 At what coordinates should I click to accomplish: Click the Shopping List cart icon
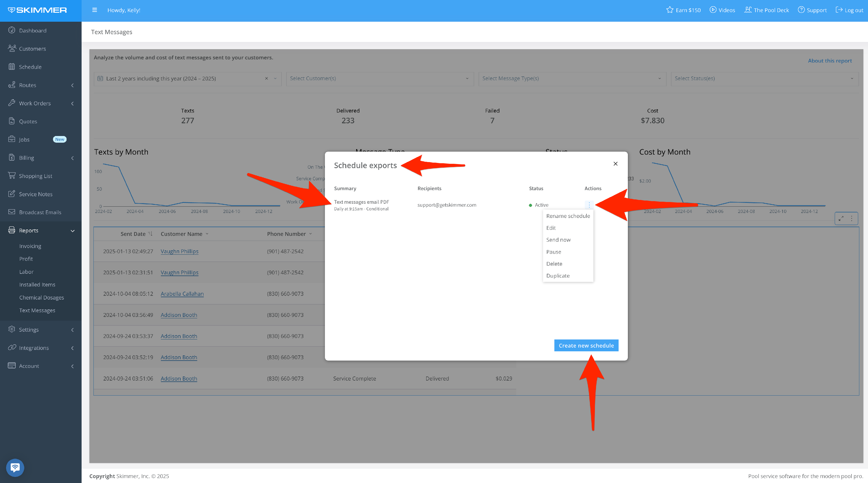[12, 176]
